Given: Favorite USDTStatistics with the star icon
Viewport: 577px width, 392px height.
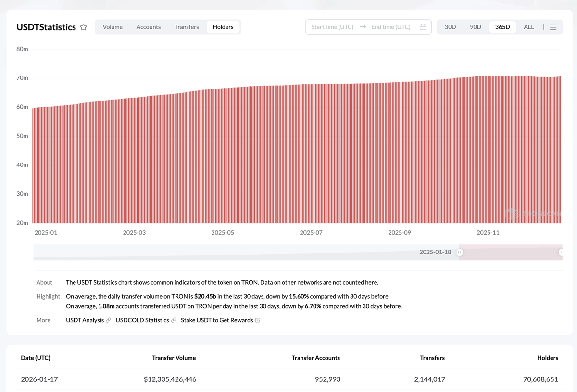Looking at the screenshot, I should (x=84, y=27).
